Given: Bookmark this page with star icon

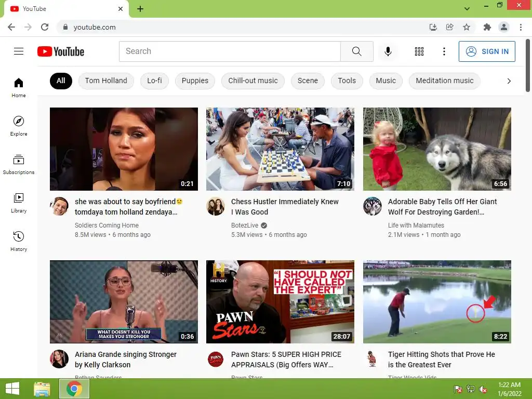Looking at the screenshot, I should 467,27.
